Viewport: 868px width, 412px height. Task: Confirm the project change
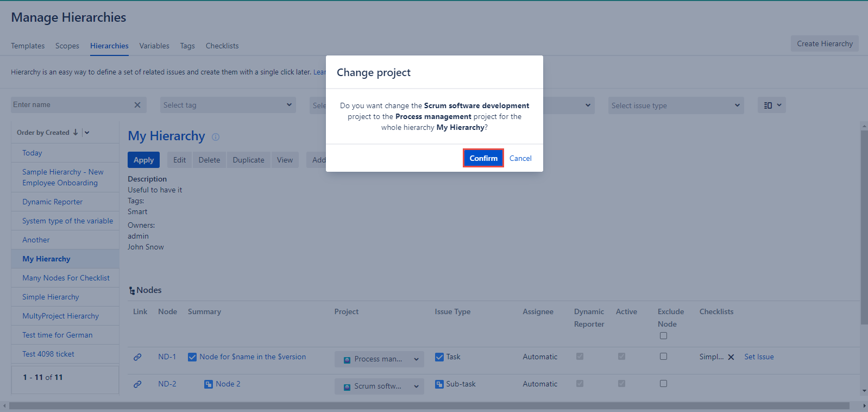click(483, 158)
